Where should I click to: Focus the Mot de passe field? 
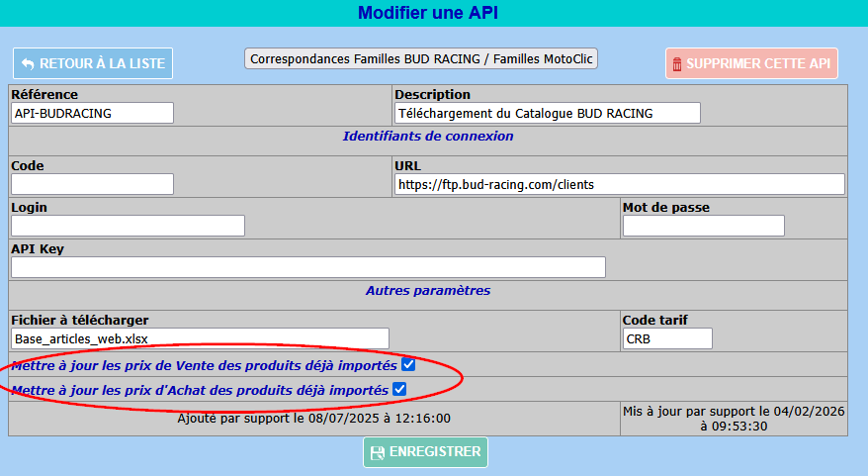[703, 226]
